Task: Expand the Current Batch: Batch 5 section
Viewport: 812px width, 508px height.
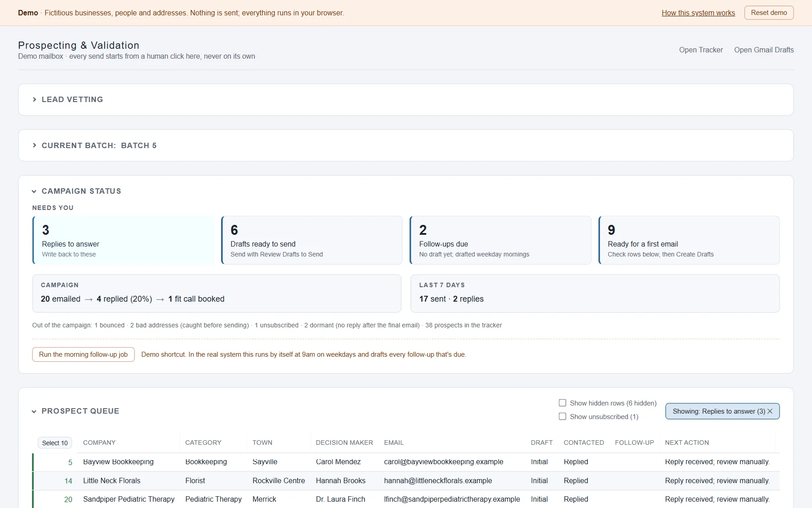Action: 95,145
